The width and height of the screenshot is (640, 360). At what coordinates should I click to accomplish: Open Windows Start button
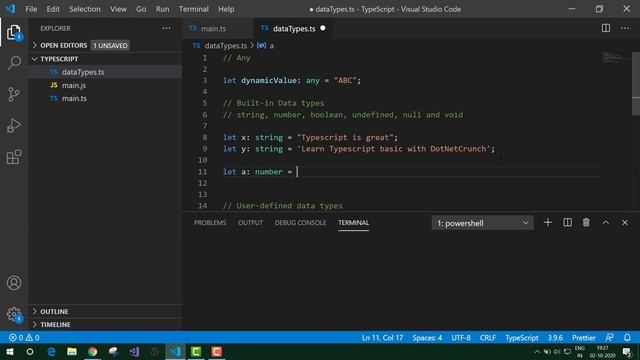point(9,351)
